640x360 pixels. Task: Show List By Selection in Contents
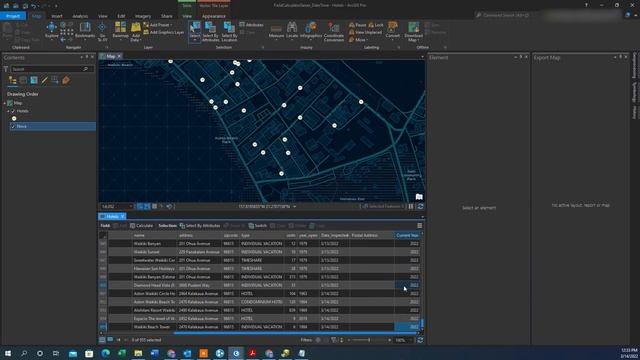34,80
